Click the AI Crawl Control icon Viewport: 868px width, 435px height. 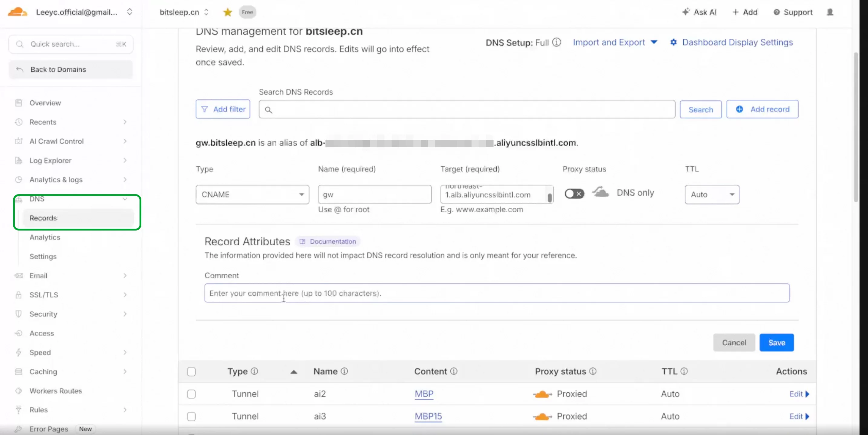[19, 141]
